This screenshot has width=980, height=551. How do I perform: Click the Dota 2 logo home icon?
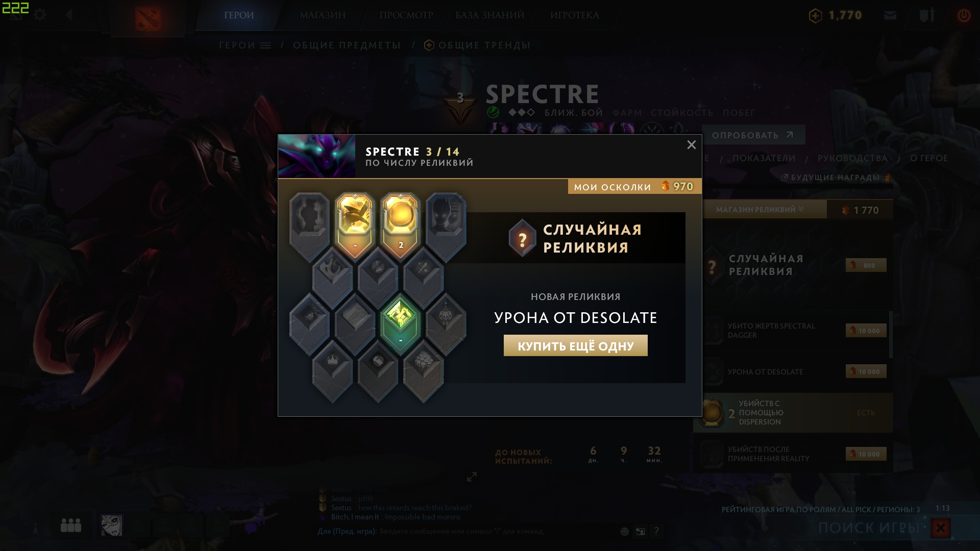148,18
